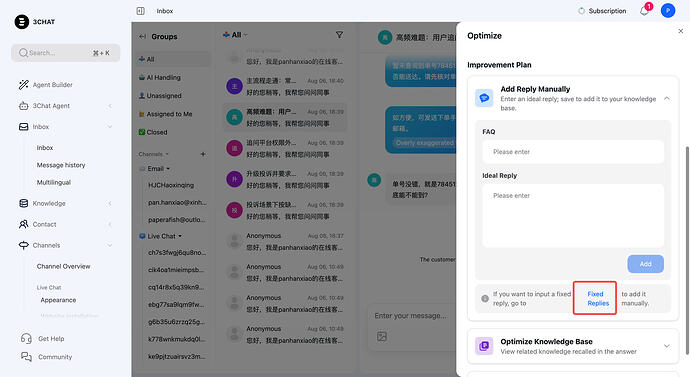Click into the Ideal Reply text area
This screenshot has width=690, height=377.
coord(573,216)
